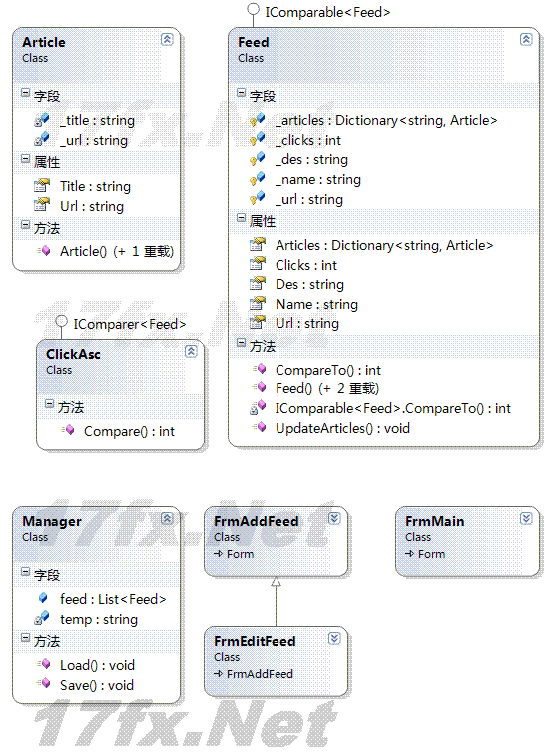
Task: Click the Title property icon in Article
Action: (x=42, y=186)
